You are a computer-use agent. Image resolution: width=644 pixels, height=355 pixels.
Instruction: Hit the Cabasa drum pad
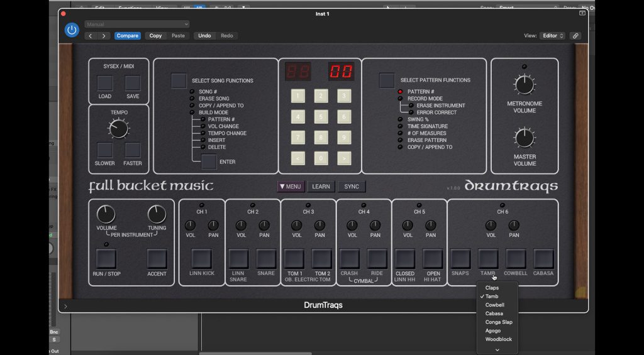click(x=543, y=259)
